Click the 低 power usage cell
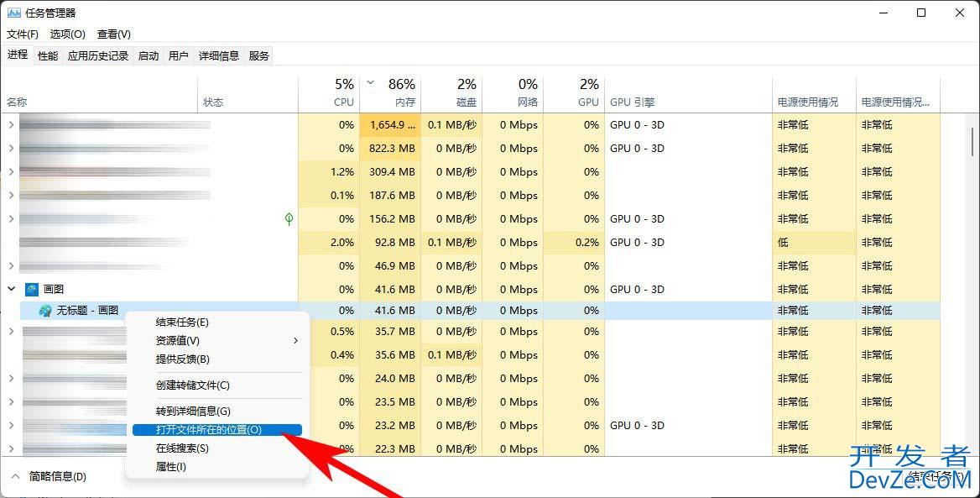980x498 pixels. 814,242
